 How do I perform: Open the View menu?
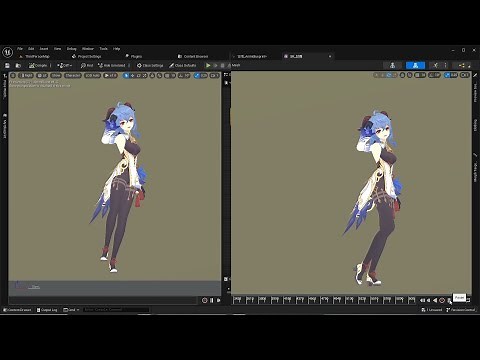[57, 49]
